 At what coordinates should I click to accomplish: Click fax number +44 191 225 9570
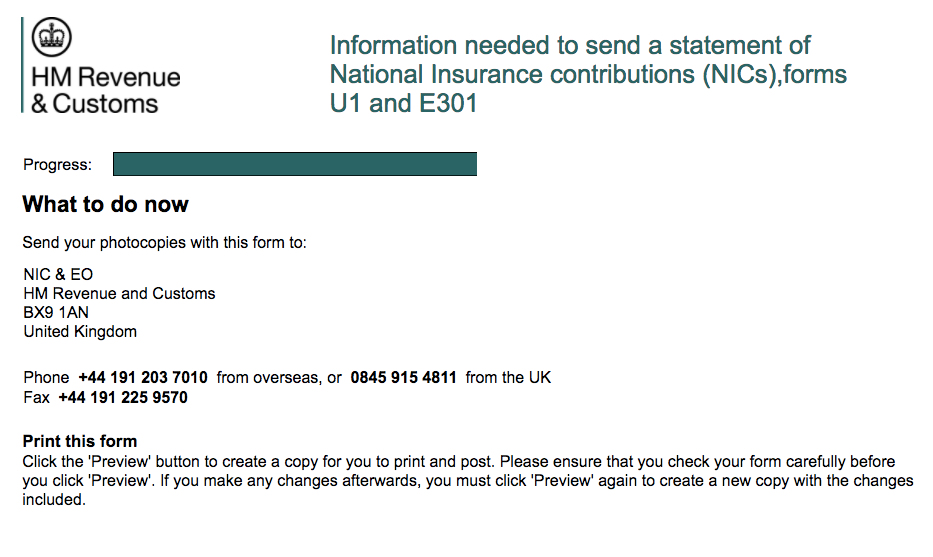pos(123,398)
